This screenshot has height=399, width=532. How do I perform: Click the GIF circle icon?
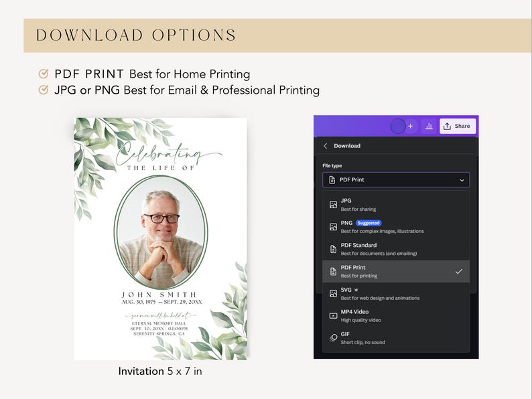333,337
